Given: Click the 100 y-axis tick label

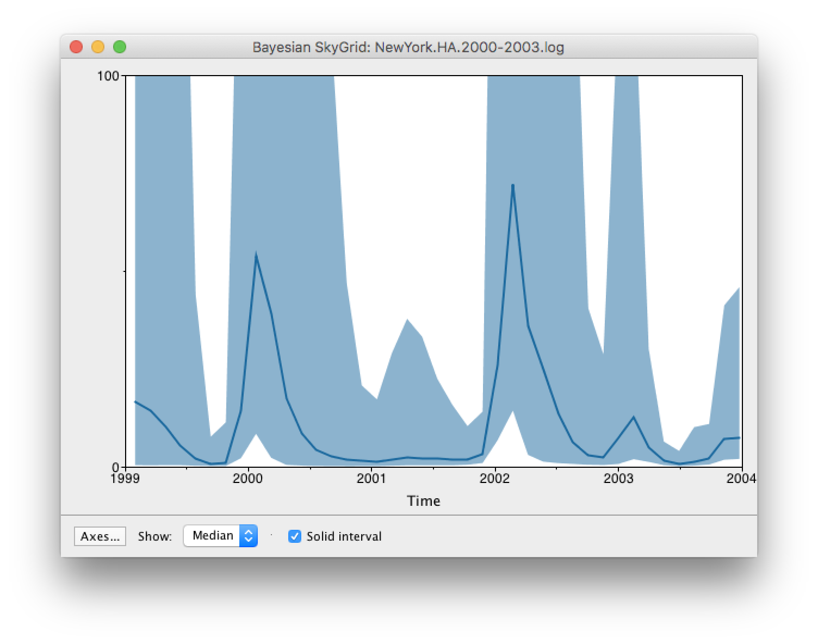Looking at the screenshot, I should [x=108, y=76].
